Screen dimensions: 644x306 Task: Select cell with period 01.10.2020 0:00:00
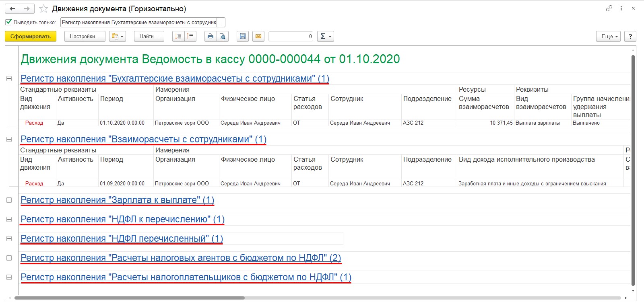click(x=126, y=123)
